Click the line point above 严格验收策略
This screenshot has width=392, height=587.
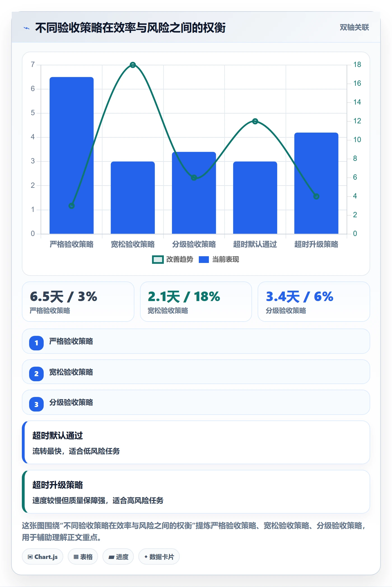pyautogui.click(x=72, y=206)
